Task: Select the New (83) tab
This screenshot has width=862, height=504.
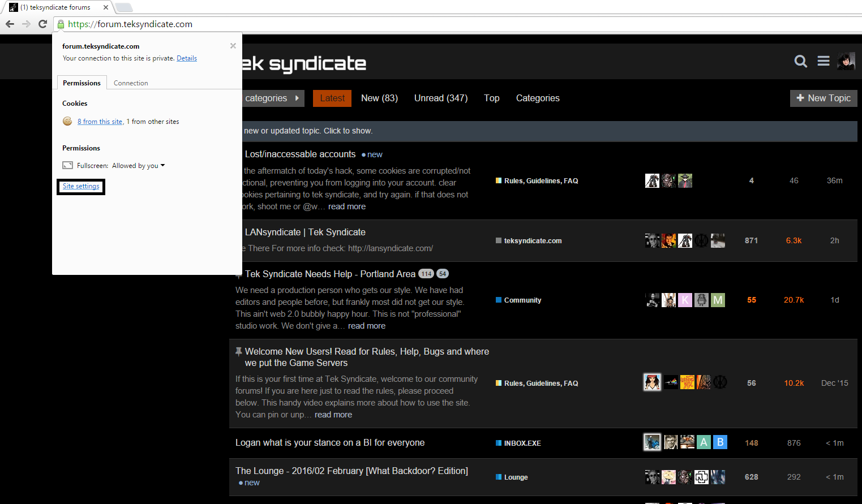Action: [x=379, y=98]
